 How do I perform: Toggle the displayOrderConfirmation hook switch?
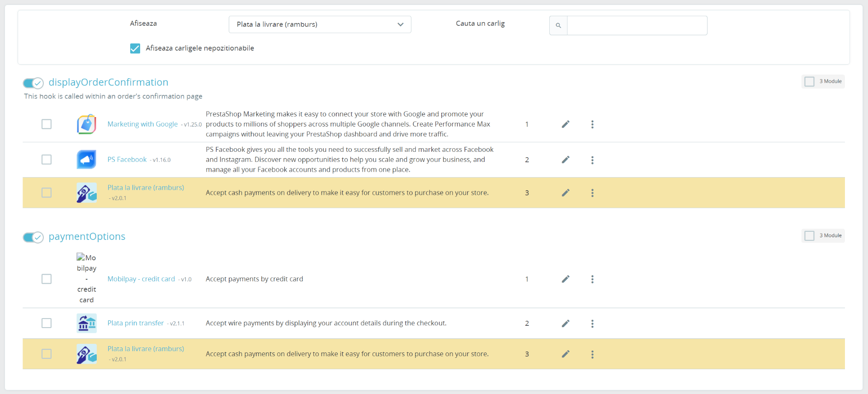tap(33, 83)
